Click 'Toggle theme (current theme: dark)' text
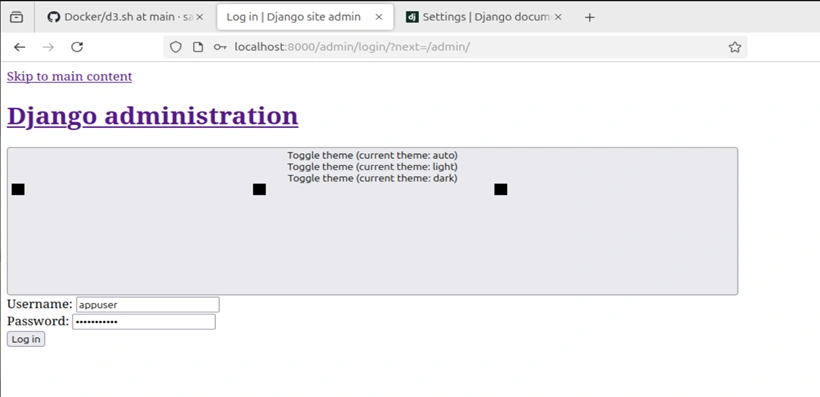This screenshot has width=820, height=397. point(372,178)
